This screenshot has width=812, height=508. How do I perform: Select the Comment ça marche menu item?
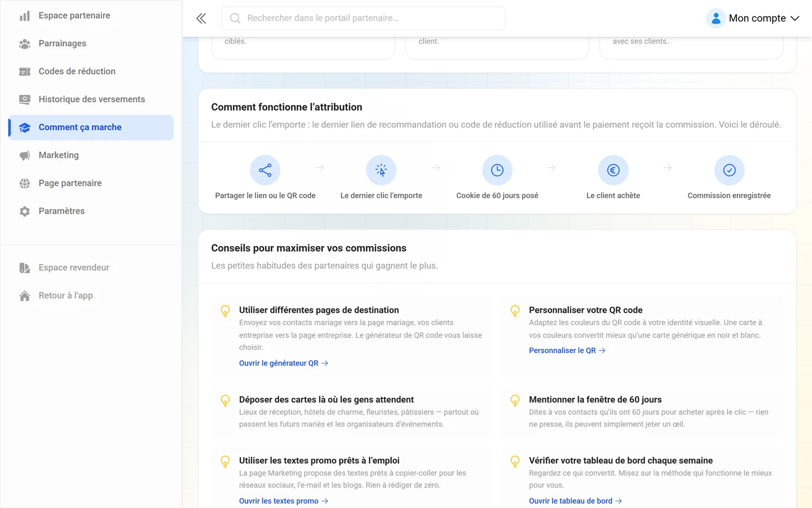tap(91, 128)
